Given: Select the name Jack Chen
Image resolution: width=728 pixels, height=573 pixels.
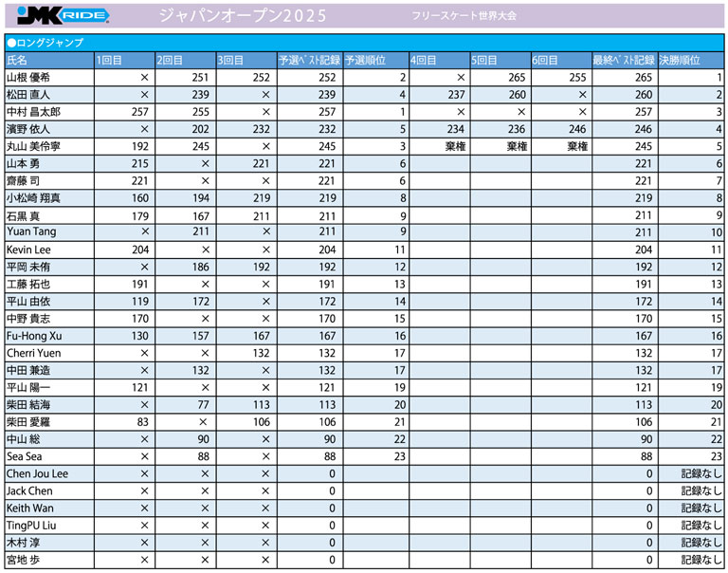Looking at the screenshot, I should [x=29, y=490].
